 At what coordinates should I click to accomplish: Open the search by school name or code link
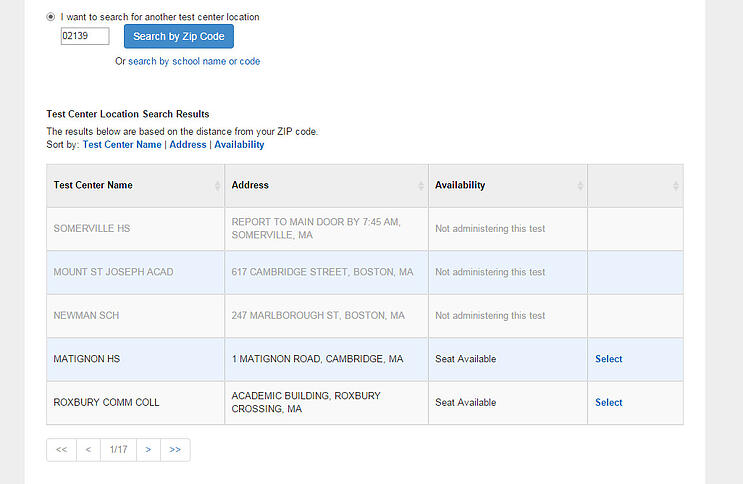tap(194, 61)
